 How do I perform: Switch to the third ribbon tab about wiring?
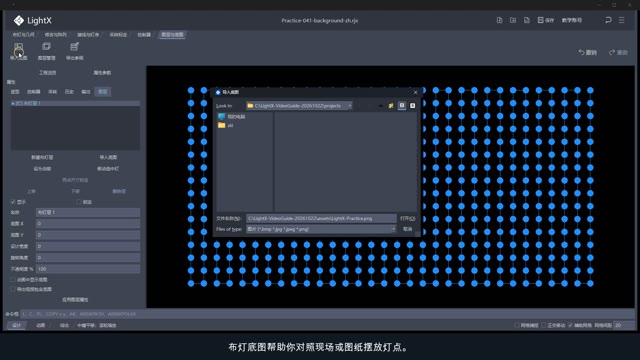tap(88, 35)
